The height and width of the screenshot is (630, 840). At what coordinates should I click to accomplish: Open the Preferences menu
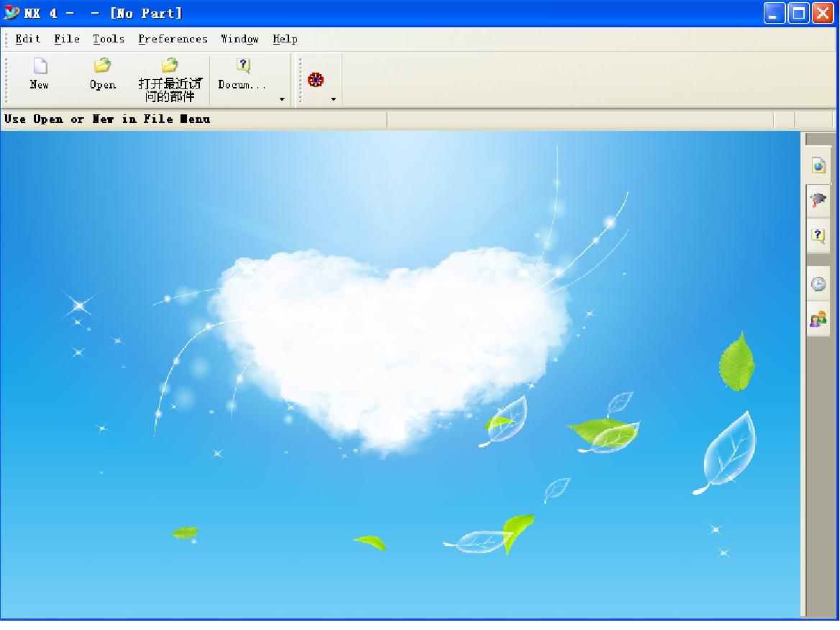[173, 39]
